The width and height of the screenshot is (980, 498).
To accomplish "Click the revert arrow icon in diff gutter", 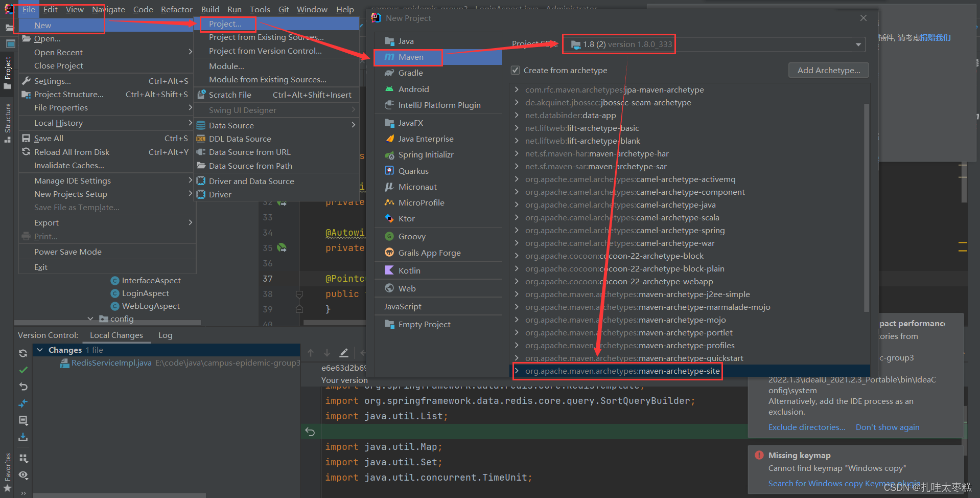I will 310,432.
